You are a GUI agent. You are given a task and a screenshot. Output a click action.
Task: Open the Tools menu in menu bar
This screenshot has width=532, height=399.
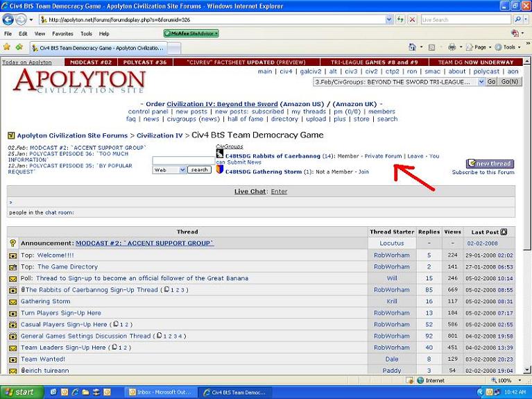click(x=86, y=33)
